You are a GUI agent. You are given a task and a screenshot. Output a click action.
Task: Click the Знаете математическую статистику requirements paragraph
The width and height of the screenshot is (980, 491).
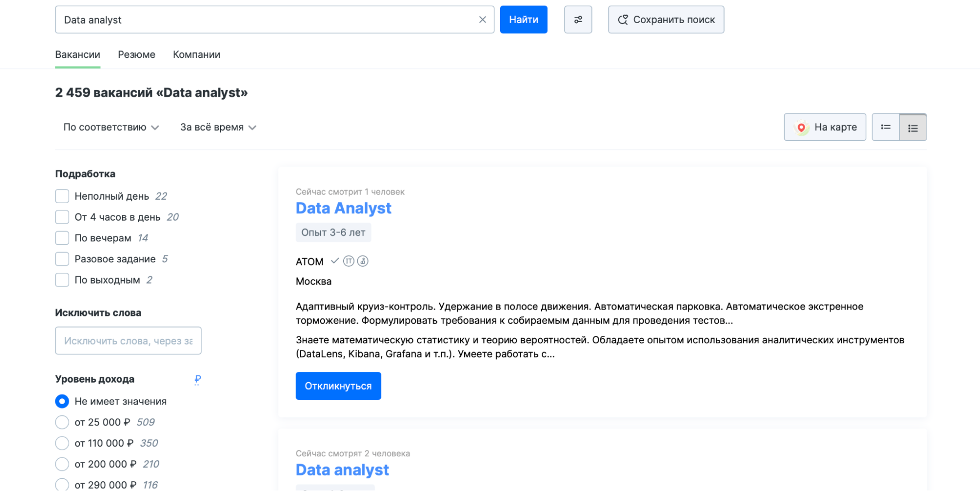pyautogui.click(x=600, y=347)
